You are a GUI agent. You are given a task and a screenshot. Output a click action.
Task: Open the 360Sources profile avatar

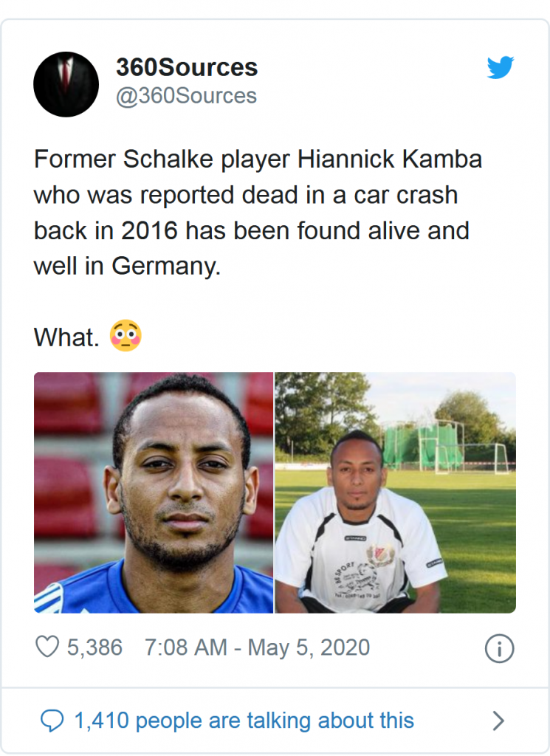click(x=66, y=83)
